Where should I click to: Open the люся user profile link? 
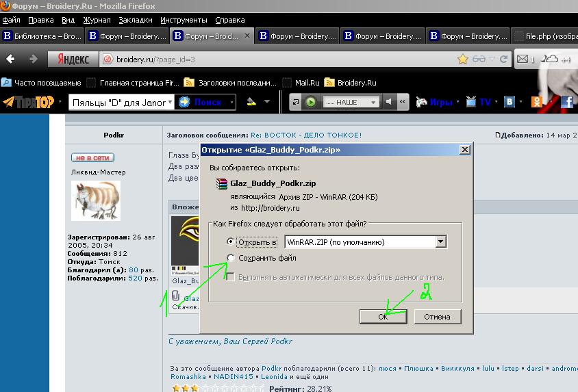tap(387, 368)
